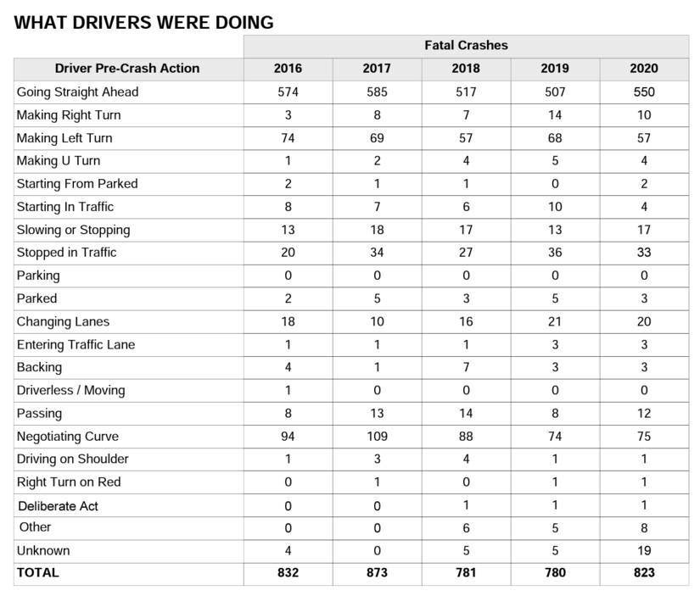Screen dimensions: 700x596
Task: Select the 'Right Turn on Red' row label
Action: (x=69, y=482)
